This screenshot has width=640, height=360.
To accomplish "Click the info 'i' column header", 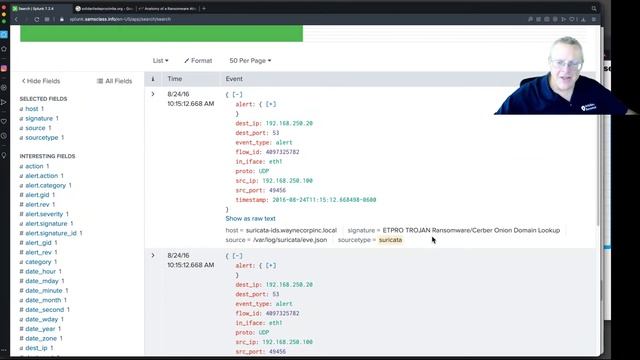I will [x=153, y=79].
